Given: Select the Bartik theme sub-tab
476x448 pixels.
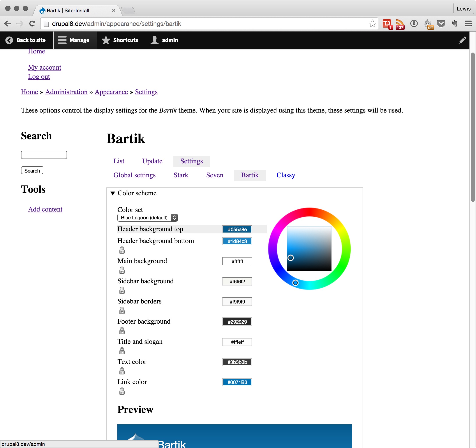Looking at the screenshot, I should click(250, 175).
